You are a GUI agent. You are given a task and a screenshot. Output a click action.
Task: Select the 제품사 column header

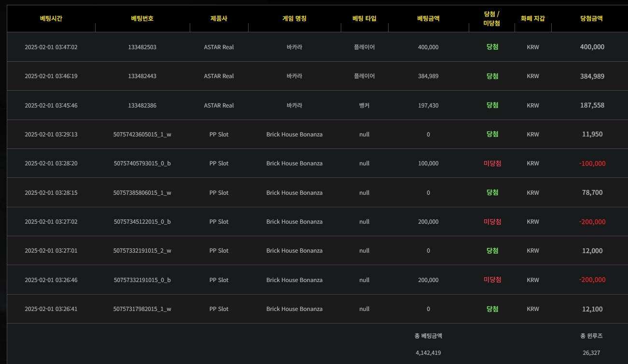tap(219, 19)
